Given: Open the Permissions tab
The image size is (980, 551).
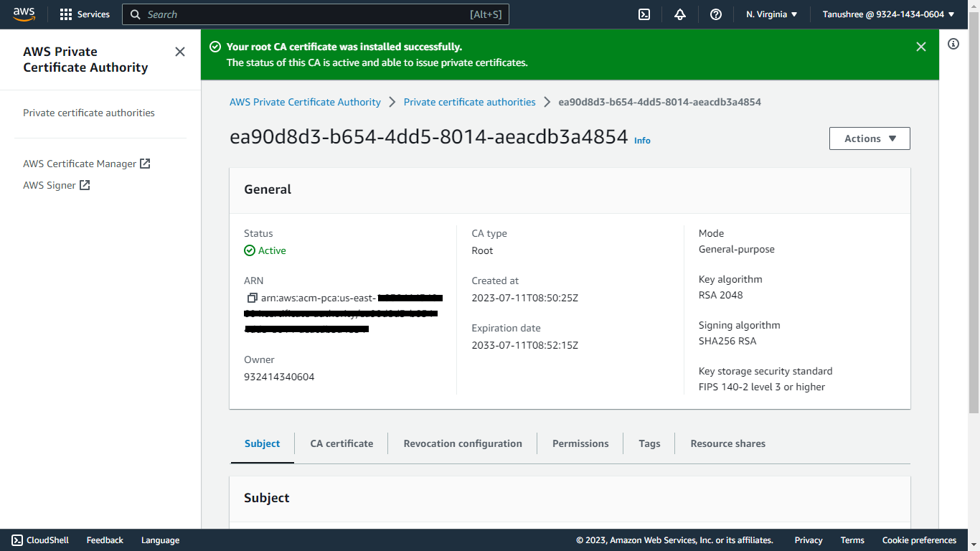Looking at the screenshot, I should pos(580,443).
